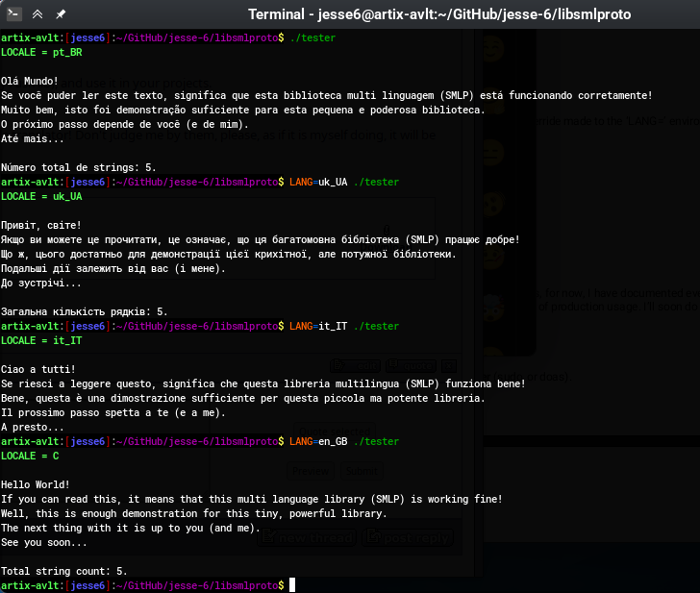Viewport: 700px width, 593px height.
Task: Click the 'LOCALE = C' output line
Action: tap(30, 456)
